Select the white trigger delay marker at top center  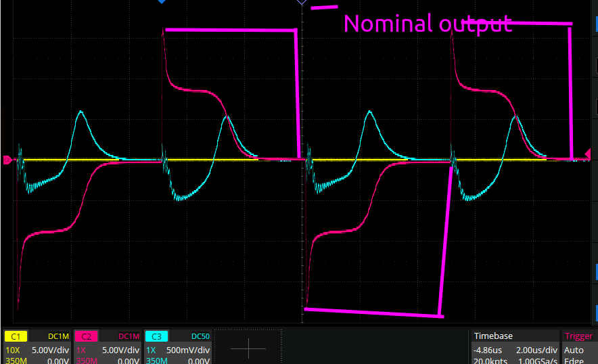(302, 3)
